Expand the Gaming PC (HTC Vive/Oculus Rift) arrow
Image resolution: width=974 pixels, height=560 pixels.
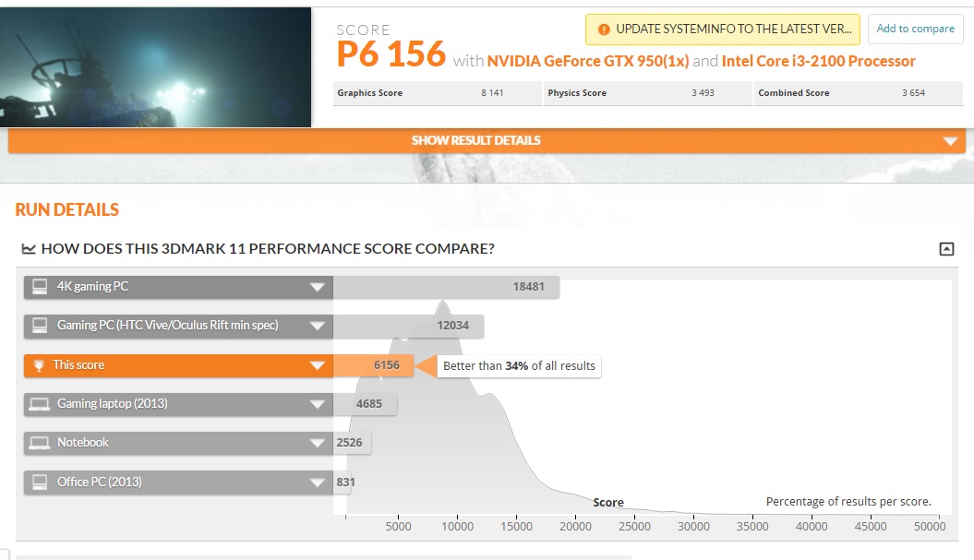[317, 326]
